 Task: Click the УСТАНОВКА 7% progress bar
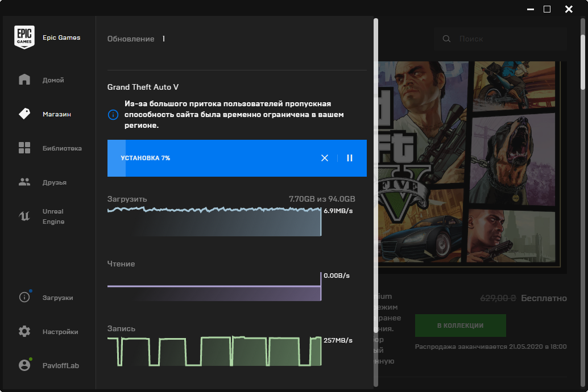237,158
